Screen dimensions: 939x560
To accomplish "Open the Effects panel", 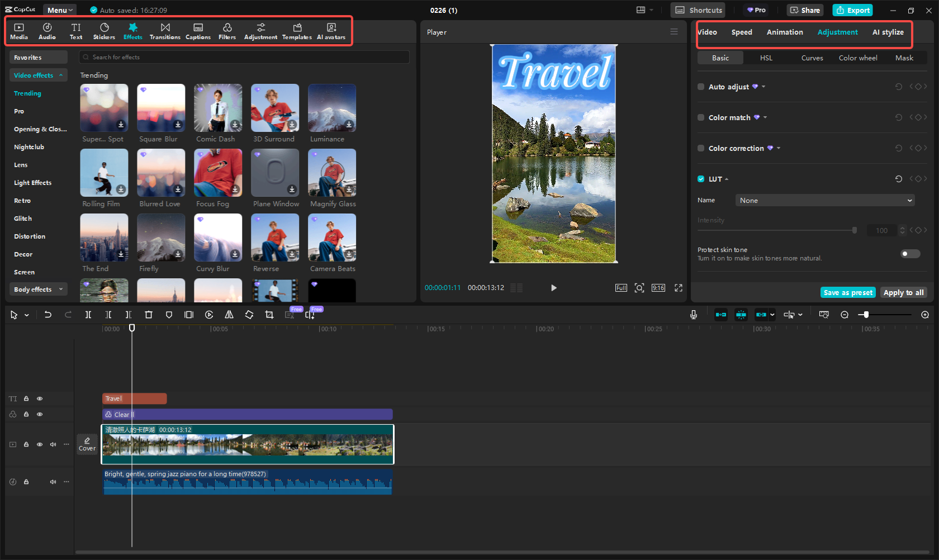I will click(132, 31).
